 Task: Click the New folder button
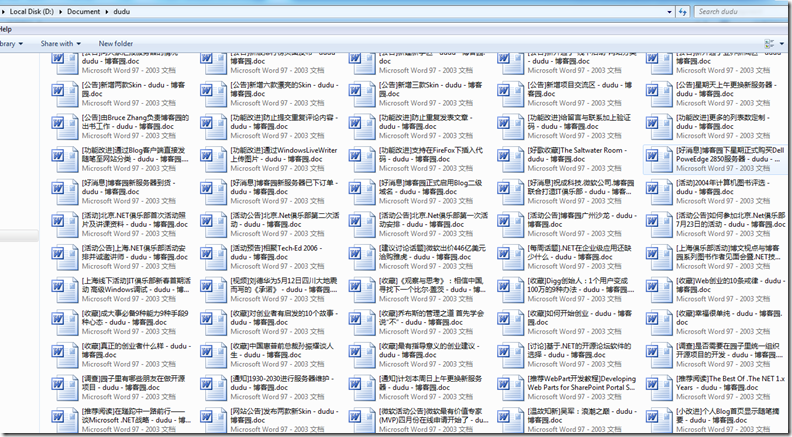pyautogui.click(x=116, y=44)
